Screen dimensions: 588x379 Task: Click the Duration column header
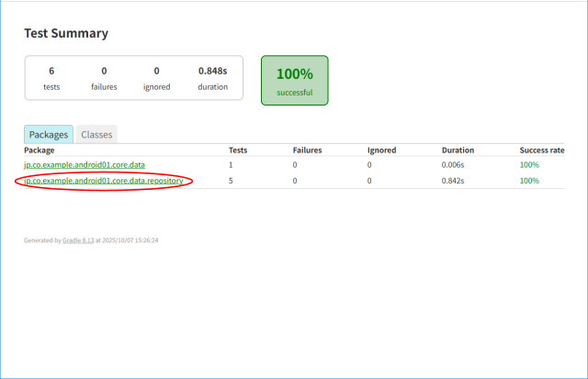(458, 150)
